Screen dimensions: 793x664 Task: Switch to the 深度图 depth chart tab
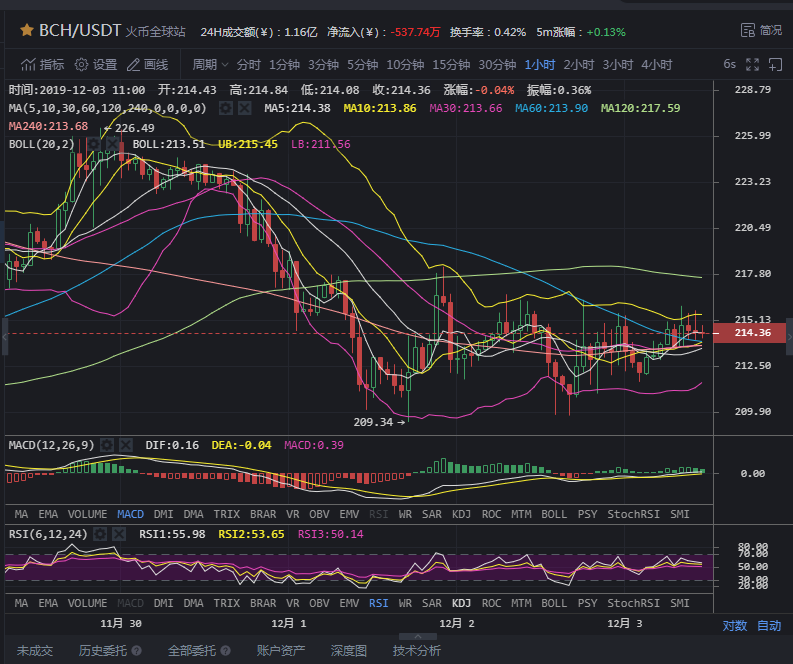pyautogui.click(x=349, y=650)
